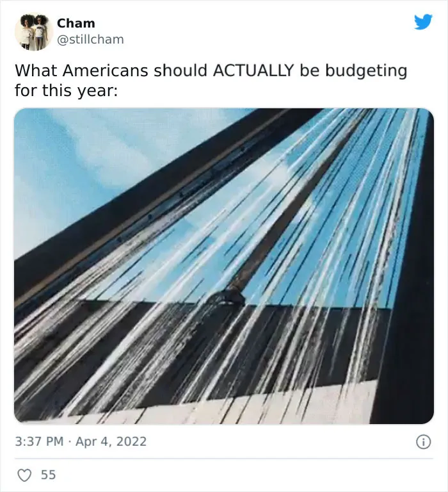This screenshot has height=492, width=448.
Task: Open Cham's profile avatar
Action: tap(34, 31)
